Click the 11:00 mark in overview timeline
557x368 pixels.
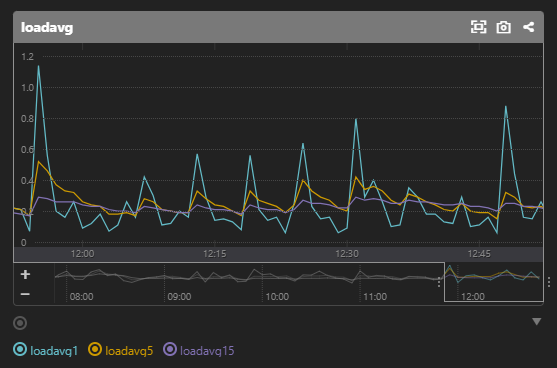click(x=375, y=297)
